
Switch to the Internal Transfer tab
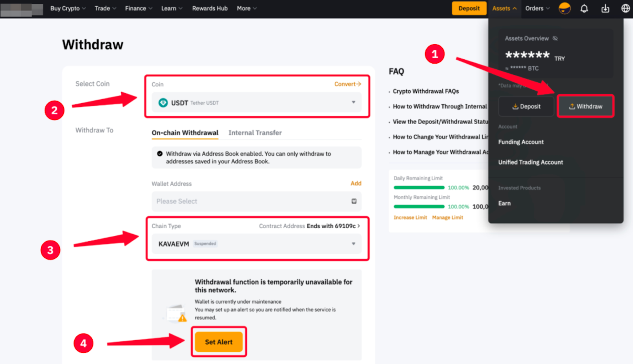point(255,133)
